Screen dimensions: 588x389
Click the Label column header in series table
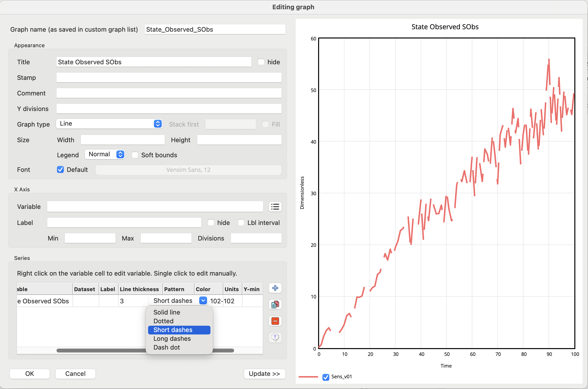point(108,289)
